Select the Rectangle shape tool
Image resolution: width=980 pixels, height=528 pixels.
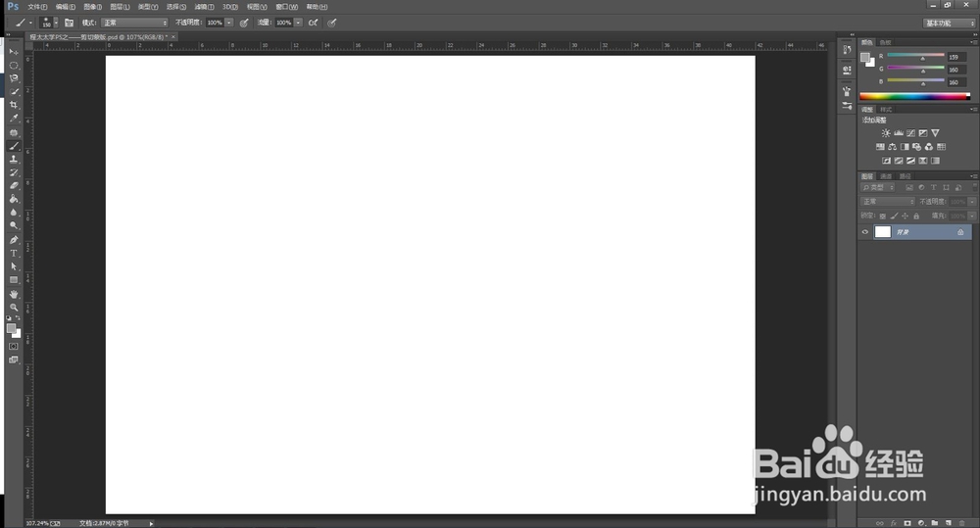click(x=14, y=280)
